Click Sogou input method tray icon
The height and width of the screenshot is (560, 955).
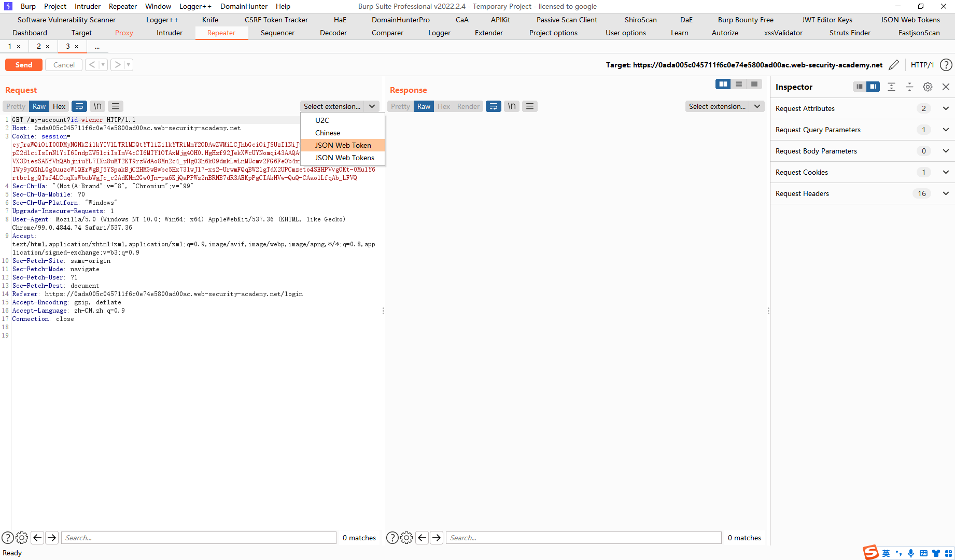coord(870,553)
